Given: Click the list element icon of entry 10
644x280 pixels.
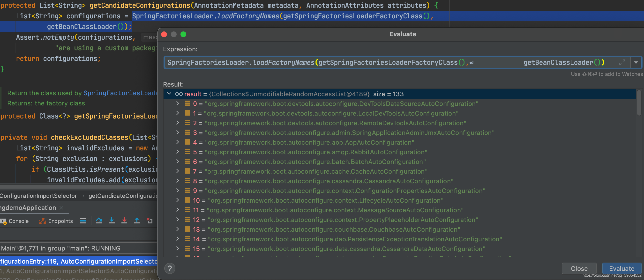Looking at the screenshot, I should coord(187,200).
